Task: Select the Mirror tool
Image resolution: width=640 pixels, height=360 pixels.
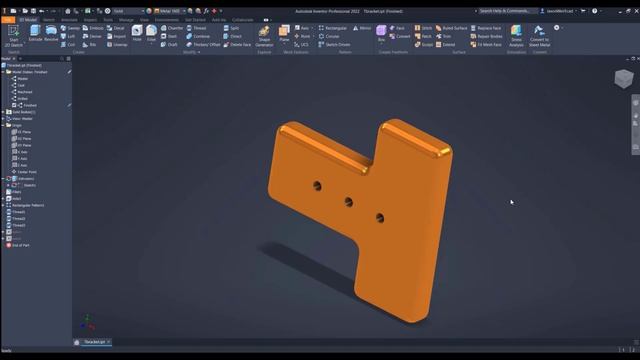Action: pos(362,28)
